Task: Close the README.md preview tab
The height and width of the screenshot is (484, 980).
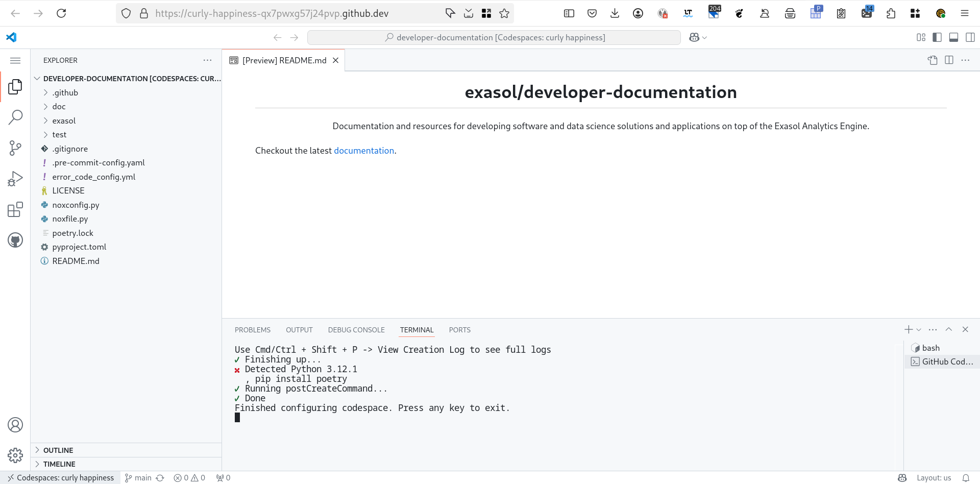Action: tap(336, 60)
